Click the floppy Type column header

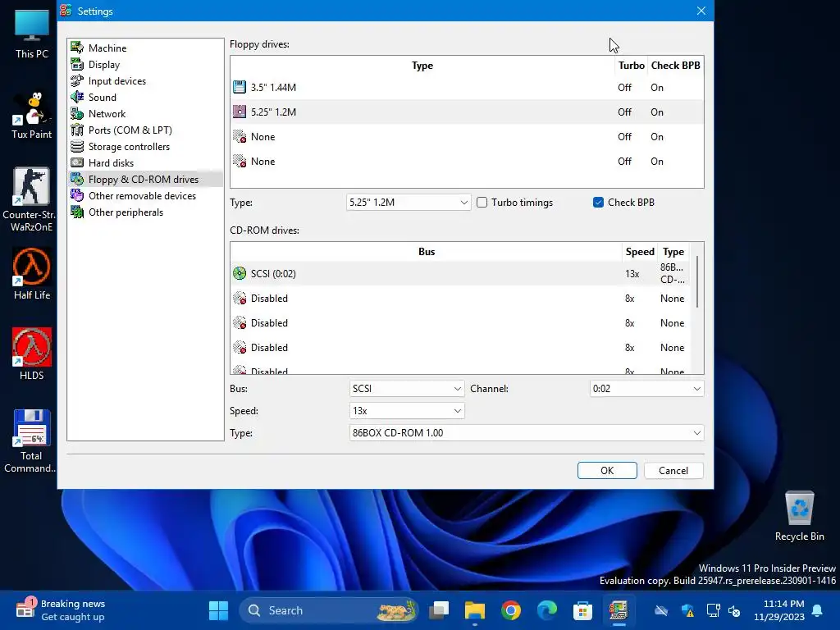(422, 66)
